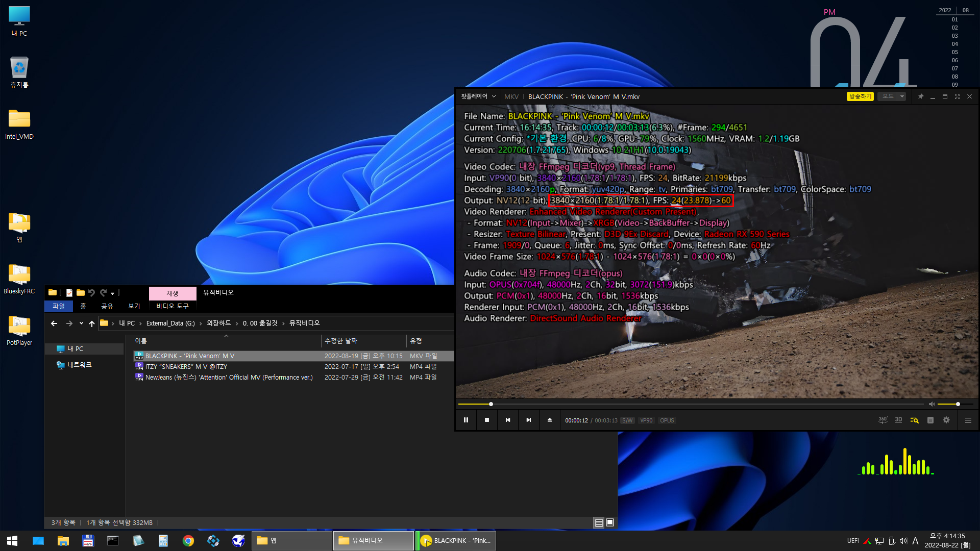
Task: Open the 홈 ribbon tab
Action: (x=83, y=306)
